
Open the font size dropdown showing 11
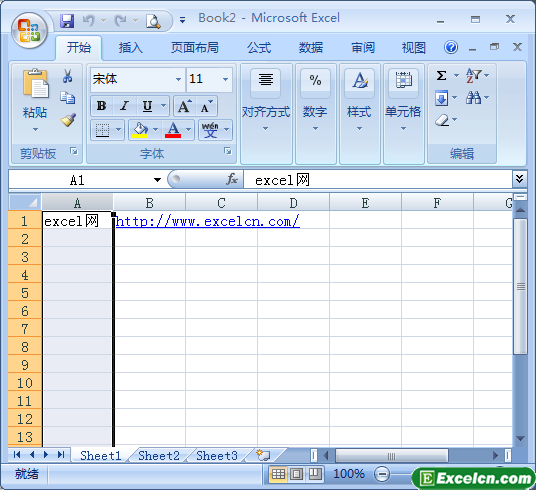point(225,79)
